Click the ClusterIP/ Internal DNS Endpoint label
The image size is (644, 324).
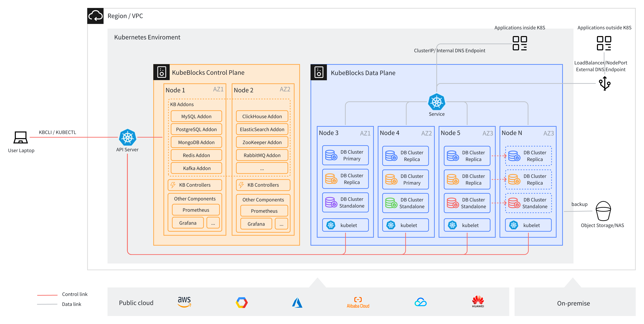[449, 50]
